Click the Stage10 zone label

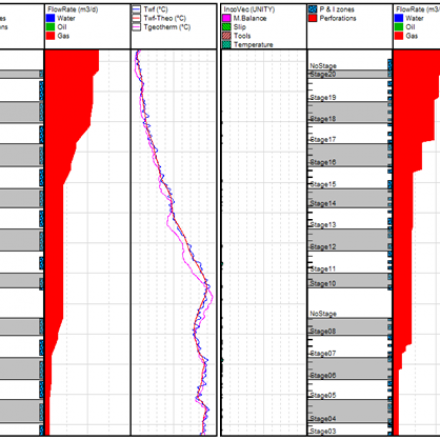click(323, 283)
